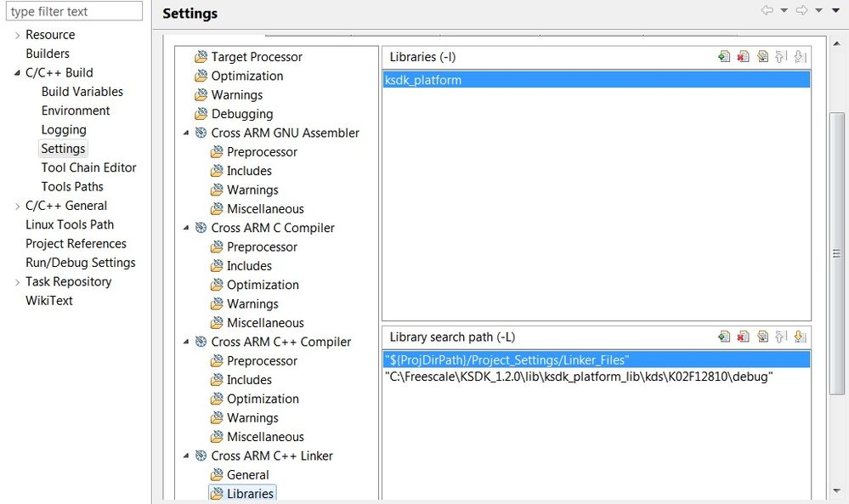Select Optimization under Cross ARM C++ Compiler
Screen dimensions: 849x504
pyautogui.click(x=263, y=399)
